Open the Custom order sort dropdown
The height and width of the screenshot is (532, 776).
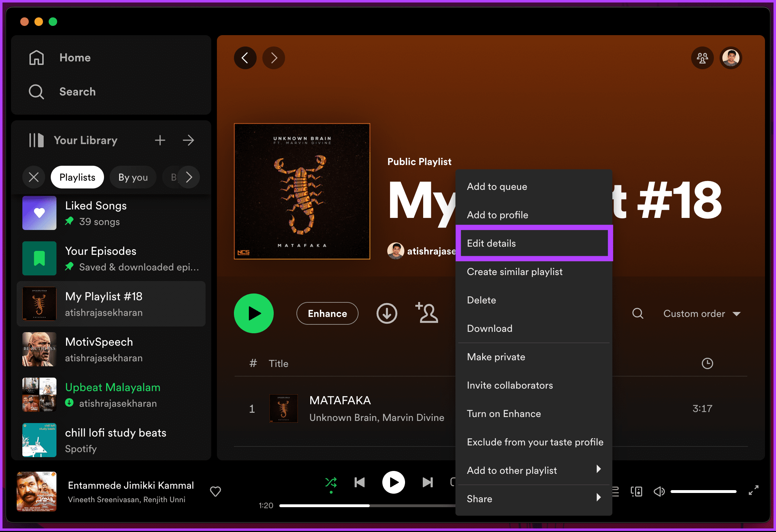(702, 314)
